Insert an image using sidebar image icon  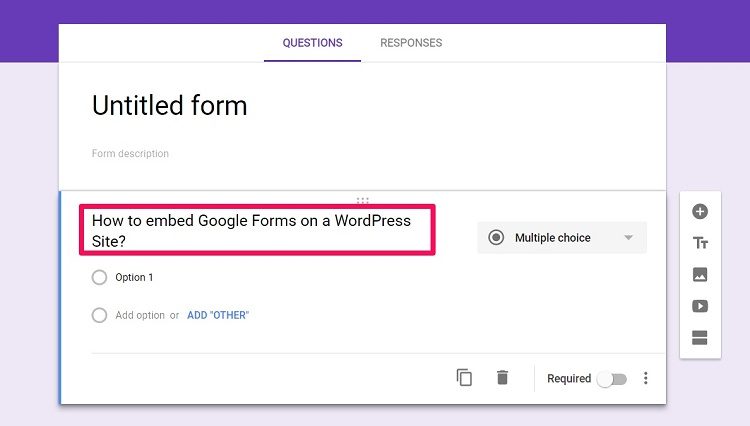700,274
